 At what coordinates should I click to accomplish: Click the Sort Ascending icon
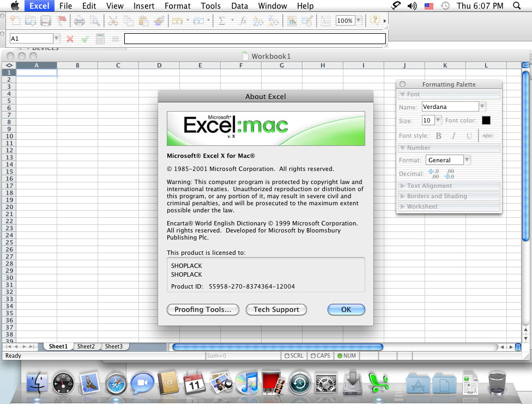coord(258,21)
